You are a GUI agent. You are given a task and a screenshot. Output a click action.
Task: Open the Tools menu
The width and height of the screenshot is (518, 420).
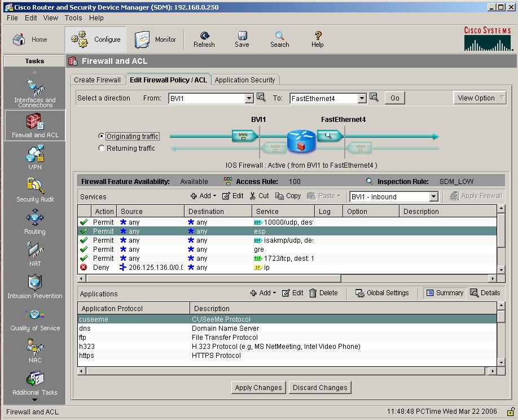coord(73,17)
